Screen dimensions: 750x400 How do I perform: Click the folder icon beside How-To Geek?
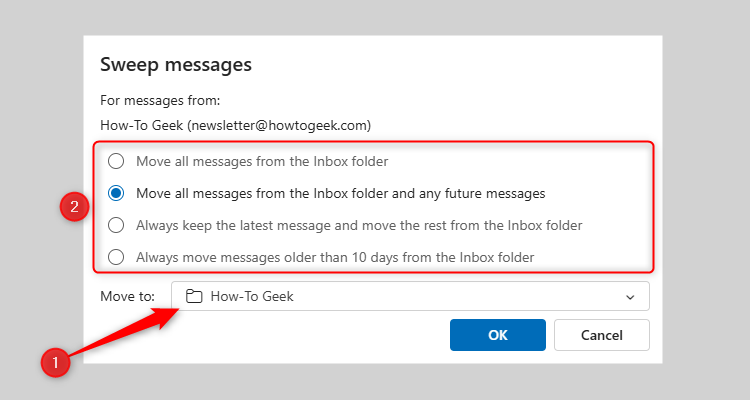click(194, 297)
